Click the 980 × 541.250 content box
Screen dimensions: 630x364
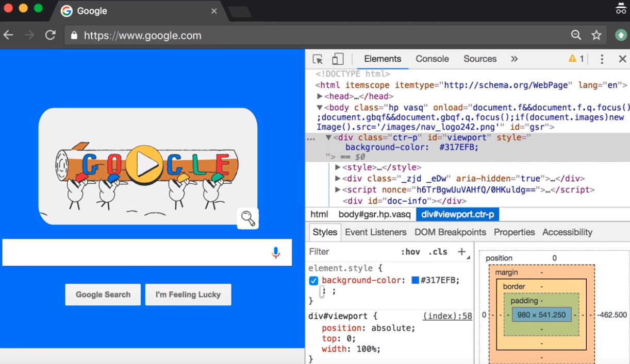click(x=542, y=315)
